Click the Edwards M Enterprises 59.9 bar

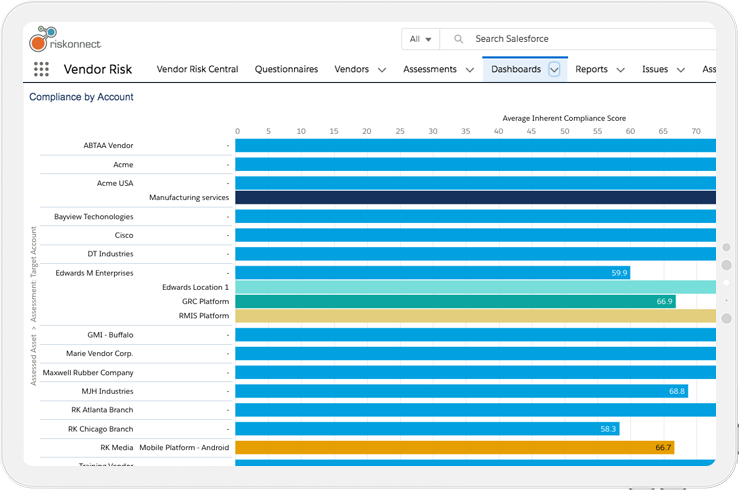pos(433,273)
